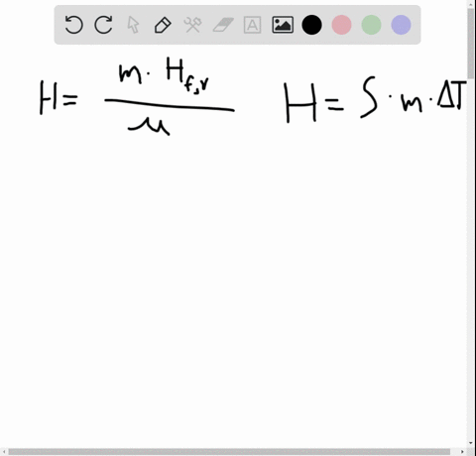
Task: Click the scroll down arrow
Action: 471,443
